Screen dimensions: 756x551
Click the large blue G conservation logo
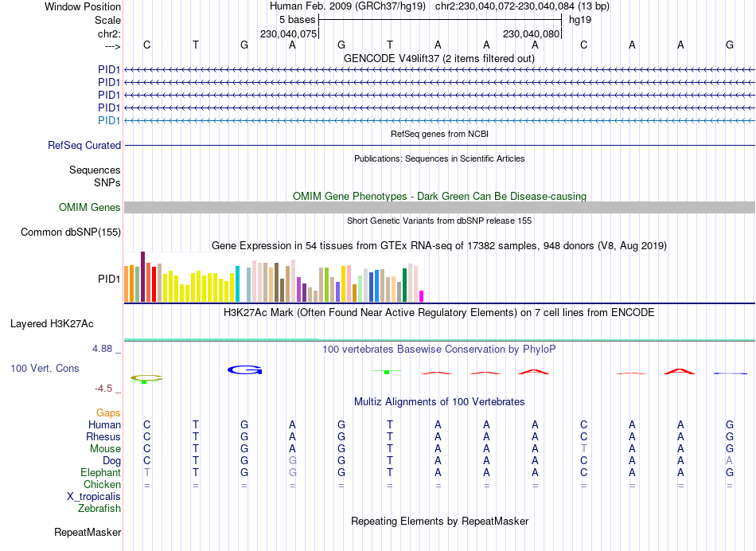[245, 370]
